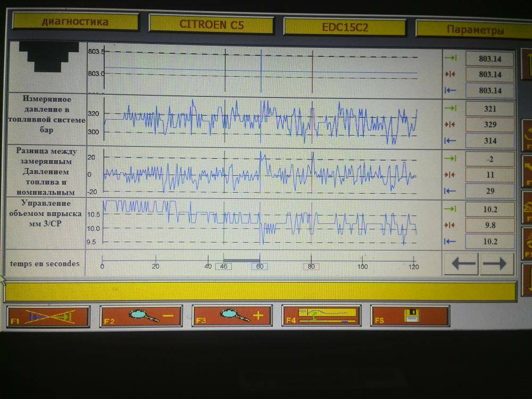Screen dimensions: 532x399
Task: Open the EDC15C2 header tab
Action: coord(345,27)
